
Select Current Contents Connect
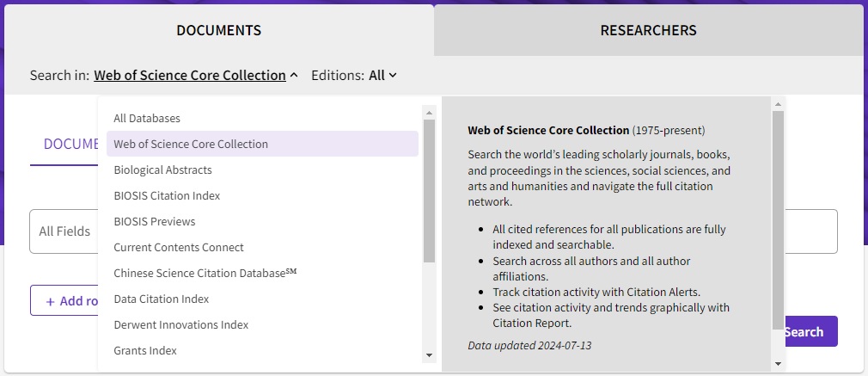(x=179, y=247)
